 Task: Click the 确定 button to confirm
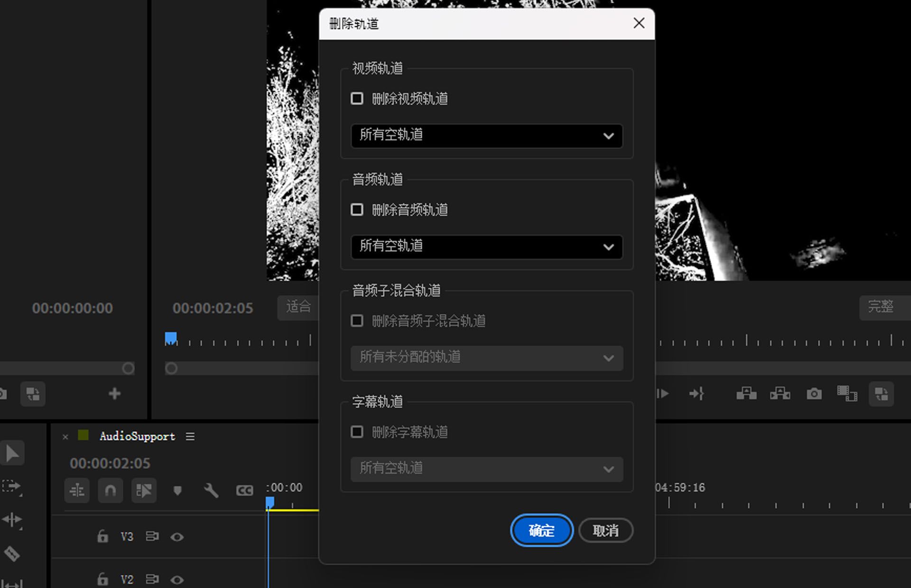coord(541,530)
